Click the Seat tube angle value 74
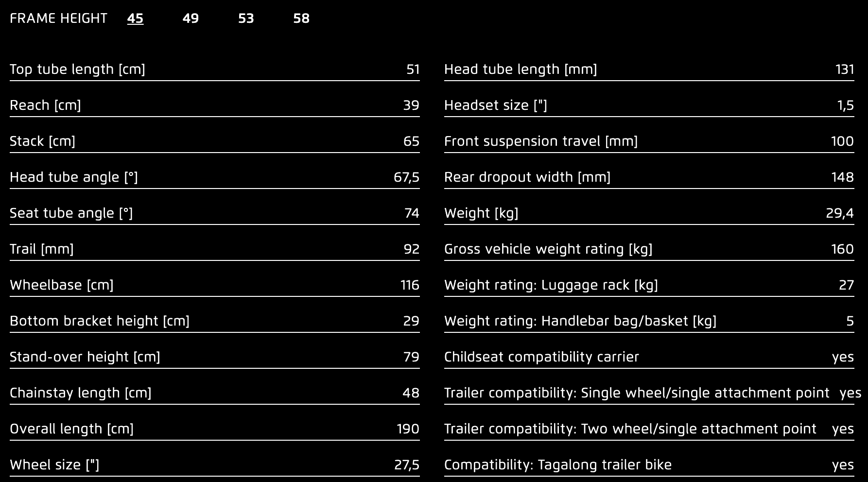 412,213
